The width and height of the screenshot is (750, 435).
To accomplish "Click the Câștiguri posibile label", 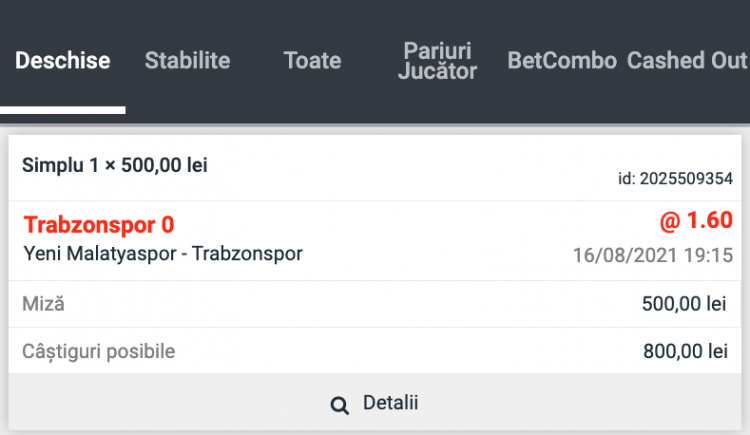I will click(98, 351).
